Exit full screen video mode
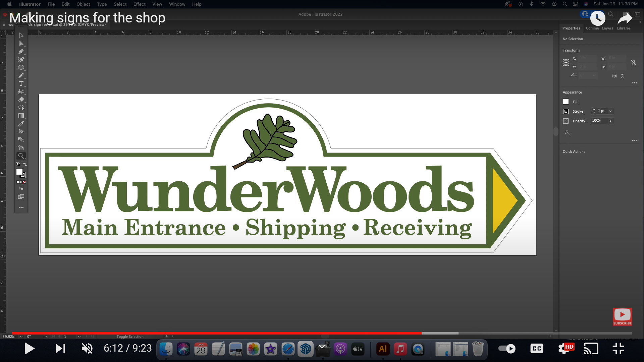Screen dimensions: 644x362 coord(618,349)
